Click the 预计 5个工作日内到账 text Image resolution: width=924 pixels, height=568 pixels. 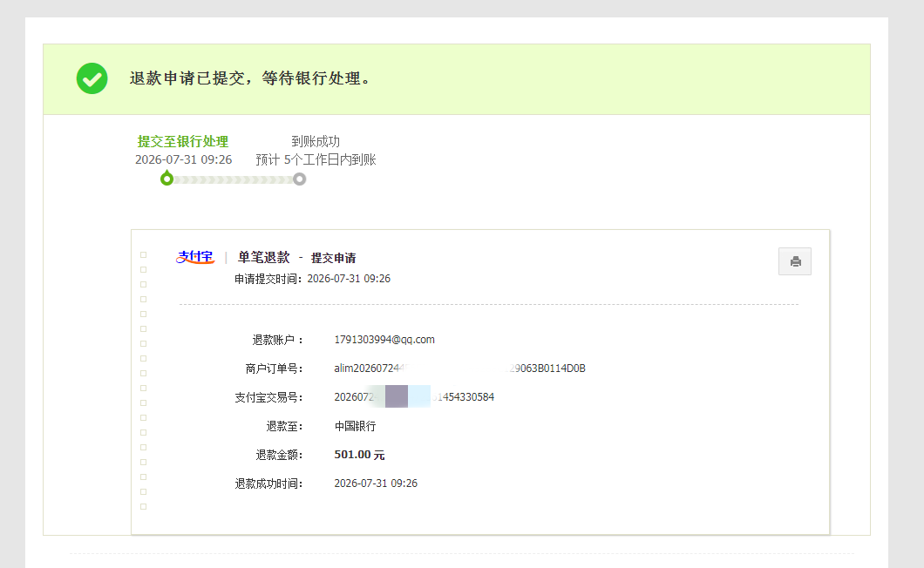pos(316,159)
